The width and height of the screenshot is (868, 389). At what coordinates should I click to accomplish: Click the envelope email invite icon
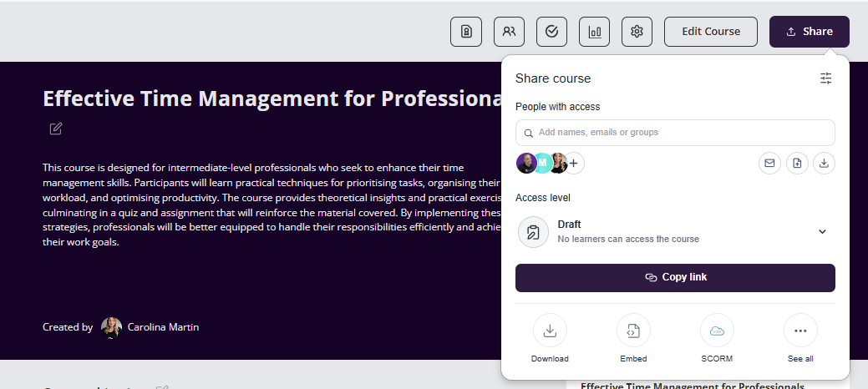(x=769, y=164)
